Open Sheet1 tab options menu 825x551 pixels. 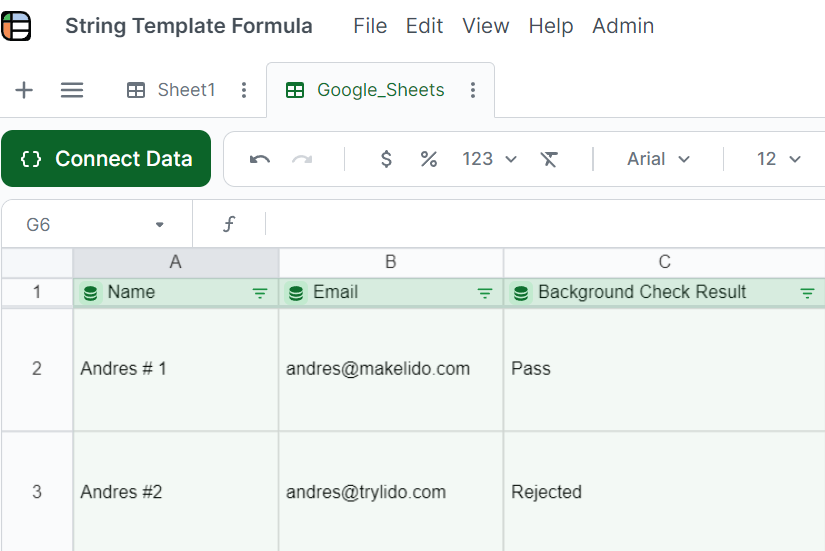[x=244, y=90]
